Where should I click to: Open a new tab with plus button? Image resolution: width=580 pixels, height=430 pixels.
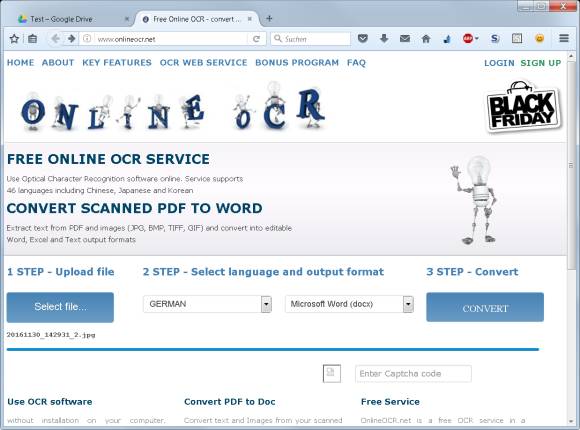point(269,19)
